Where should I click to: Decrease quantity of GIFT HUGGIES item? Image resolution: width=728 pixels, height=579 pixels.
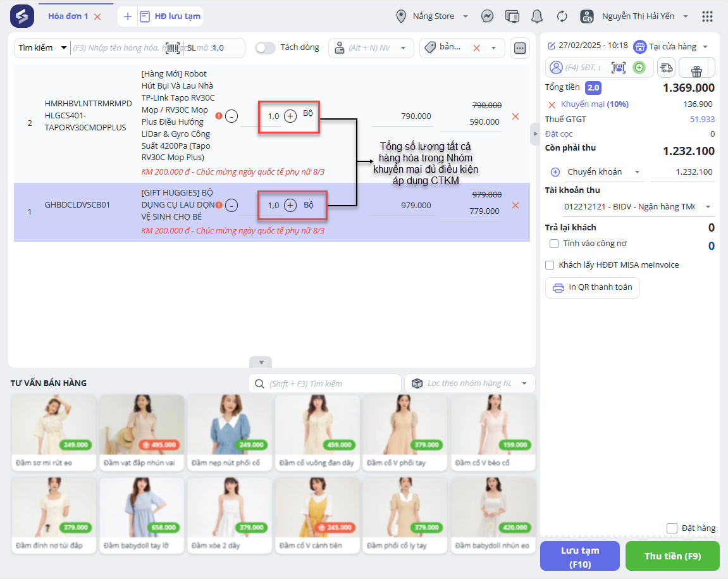point(231,206)
